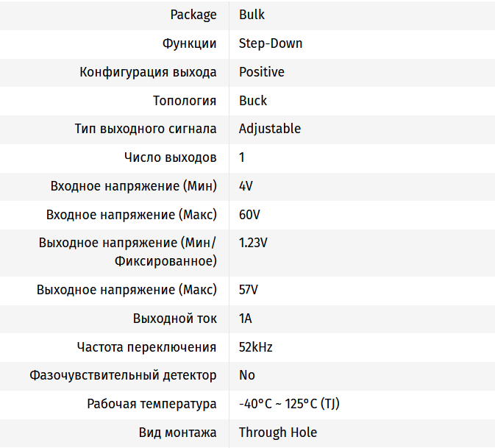495x448 pixels.
Task: Click the "Package" row label
Action: pos(193,15)
